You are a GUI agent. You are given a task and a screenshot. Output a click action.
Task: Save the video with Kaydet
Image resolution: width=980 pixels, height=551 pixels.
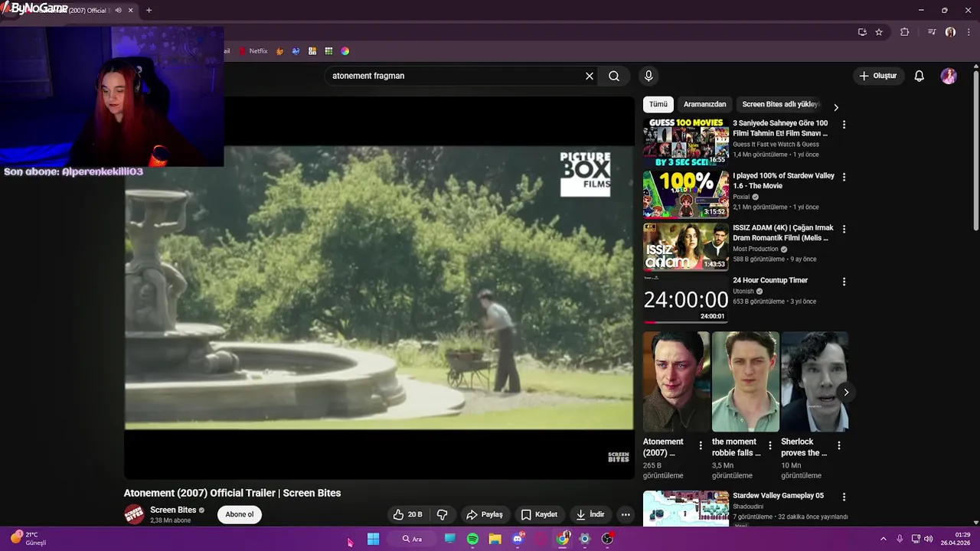tap(539, 514)
